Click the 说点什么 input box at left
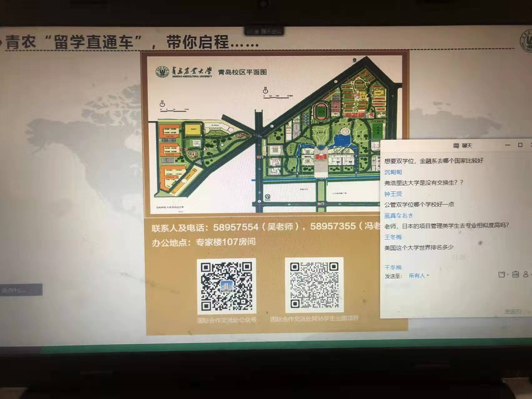The width and height of the screenshot is (532, 399). tap(21, 290)
